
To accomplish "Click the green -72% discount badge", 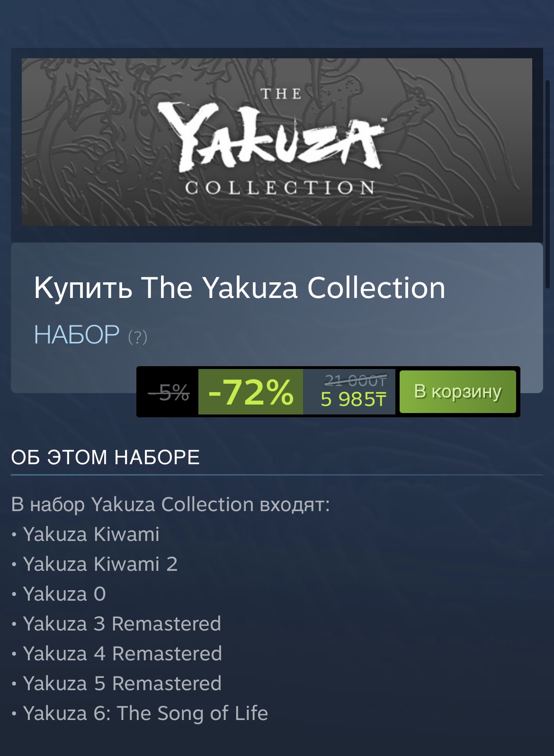I will pyautogui.click(x=250, y=392).
